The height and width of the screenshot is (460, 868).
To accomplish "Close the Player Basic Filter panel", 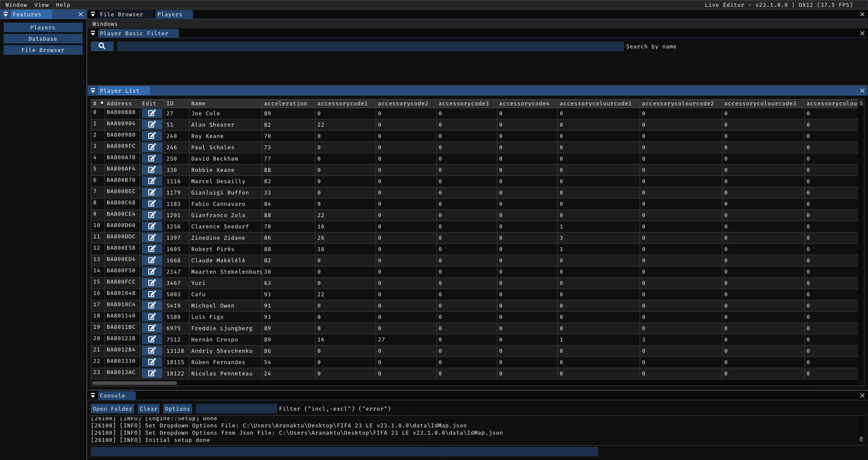I will (862, 33).
